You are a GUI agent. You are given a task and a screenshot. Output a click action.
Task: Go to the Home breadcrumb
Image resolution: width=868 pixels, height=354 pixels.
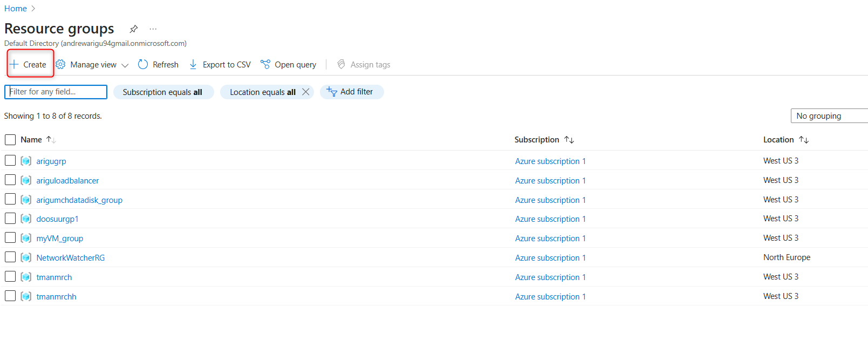coord(15,9)
